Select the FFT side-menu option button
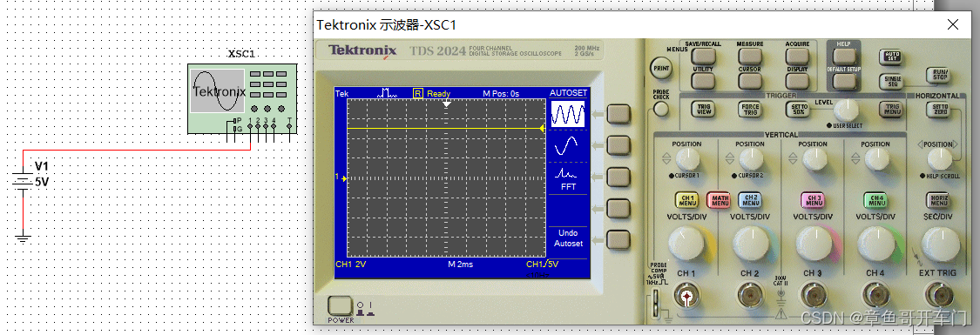This screenshot has width=980, height=335. 618,177
